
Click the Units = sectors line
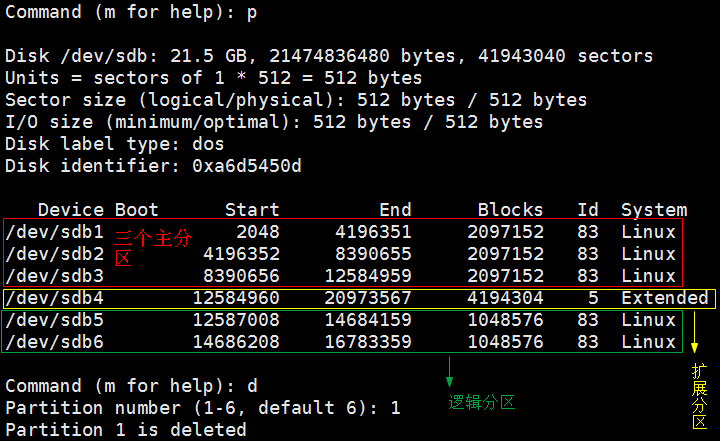214,78
